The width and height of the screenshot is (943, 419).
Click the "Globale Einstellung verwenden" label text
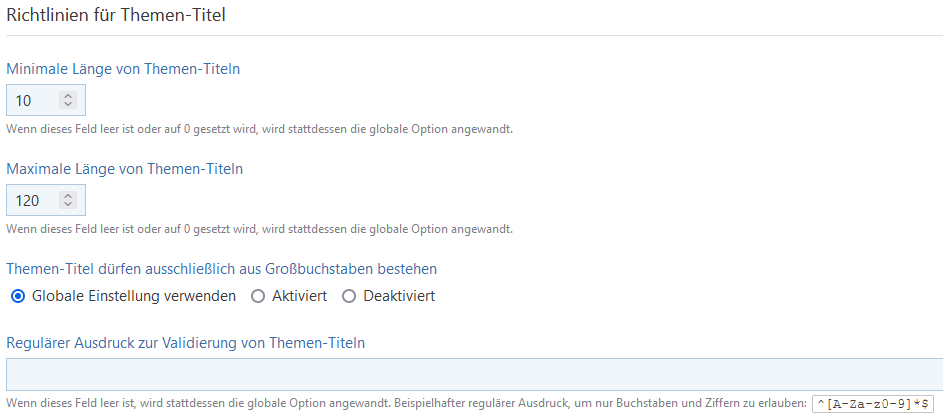click(134, 296)
